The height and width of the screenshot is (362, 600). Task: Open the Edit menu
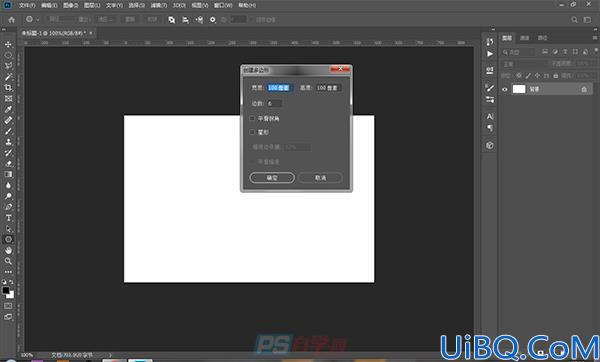coord(49,5)
